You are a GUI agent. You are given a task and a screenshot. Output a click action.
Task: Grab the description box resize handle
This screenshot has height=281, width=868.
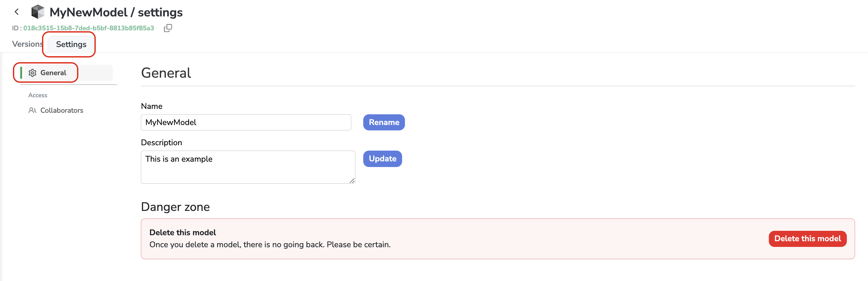point(352,181)
